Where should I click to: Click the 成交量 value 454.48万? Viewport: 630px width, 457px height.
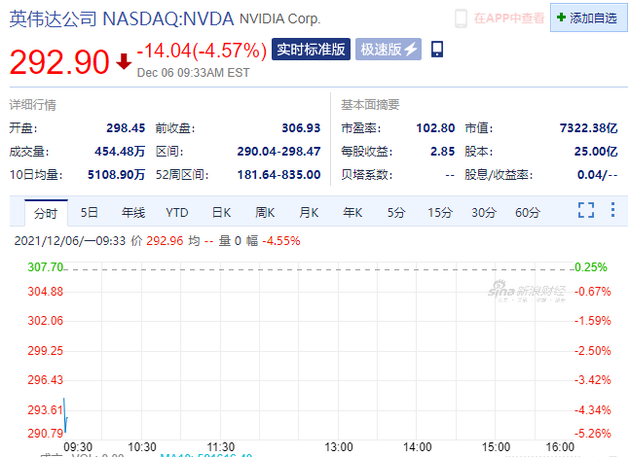pyautogui.click(x=120, y=152)
